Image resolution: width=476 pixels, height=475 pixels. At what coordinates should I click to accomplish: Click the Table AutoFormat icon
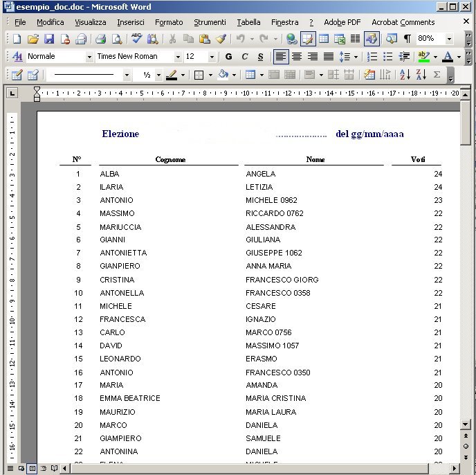[369, 75]
